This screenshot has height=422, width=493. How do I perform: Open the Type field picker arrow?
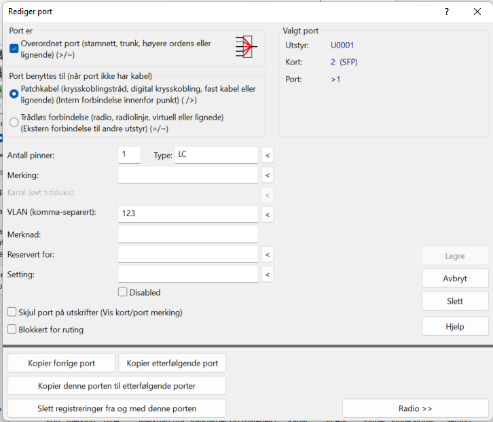(x=267, y=155)
